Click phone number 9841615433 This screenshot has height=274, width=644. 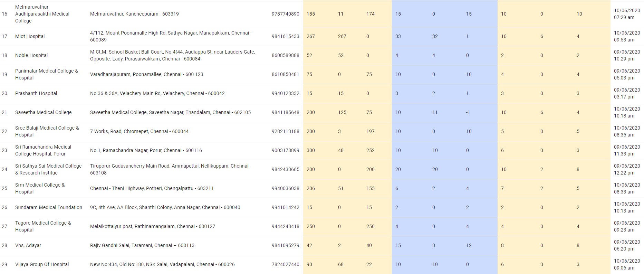(286, 36)
